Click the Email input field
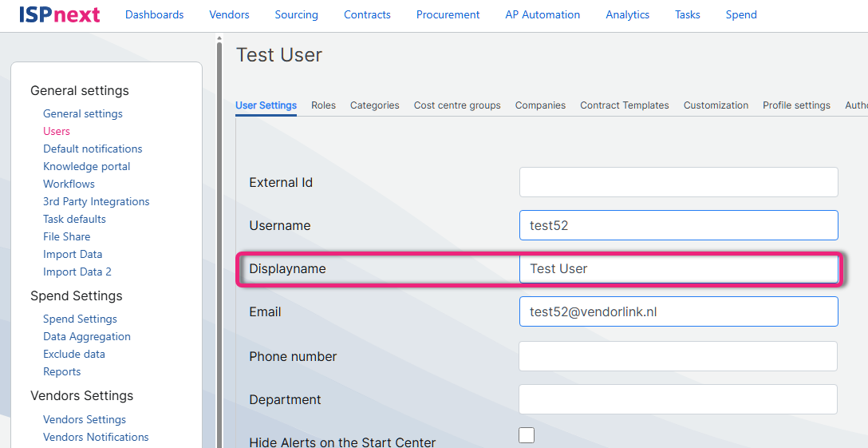The width and height of the screenshot is (868, 448). pos(678,311)
